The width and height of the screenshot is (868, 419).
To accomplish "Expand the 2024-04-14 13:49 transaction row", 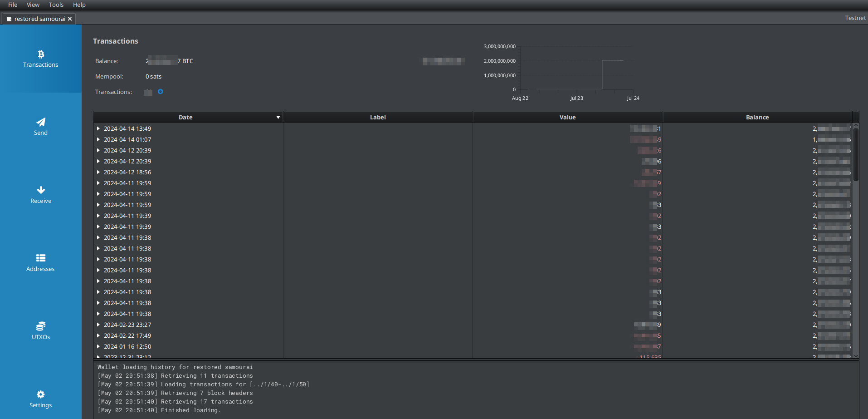I will click(98, 128).
